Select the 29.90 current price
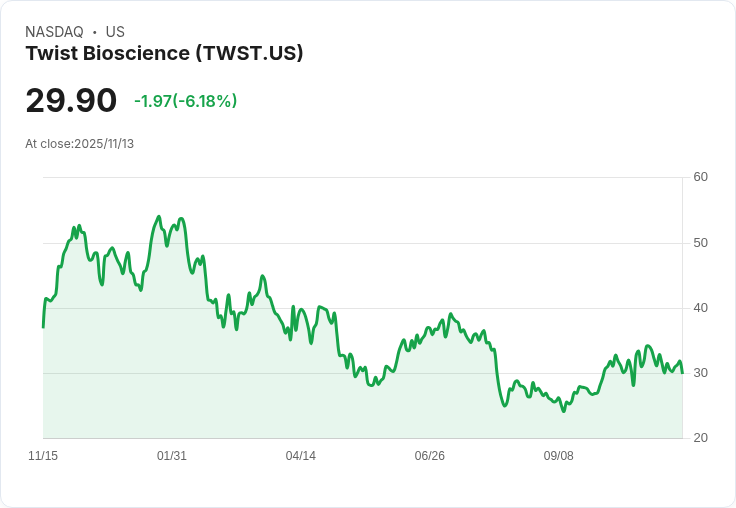 [x=71, y=100]
